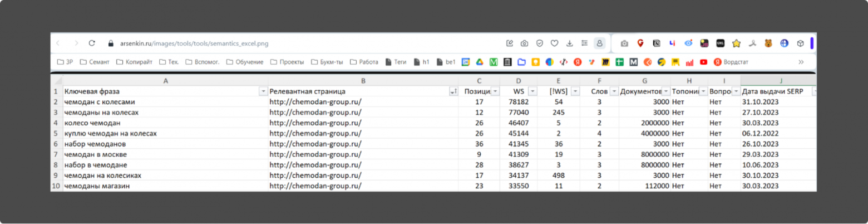This screenshot has height=224, width=868.
Task: Open downloads with the download arrow icon
Action: [x=570, y=43]
